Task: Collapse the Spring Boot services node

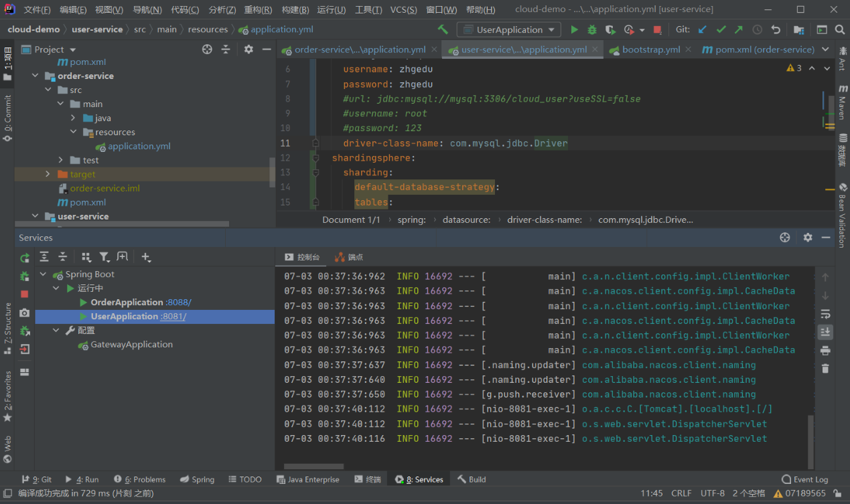Action: point(44,274)
